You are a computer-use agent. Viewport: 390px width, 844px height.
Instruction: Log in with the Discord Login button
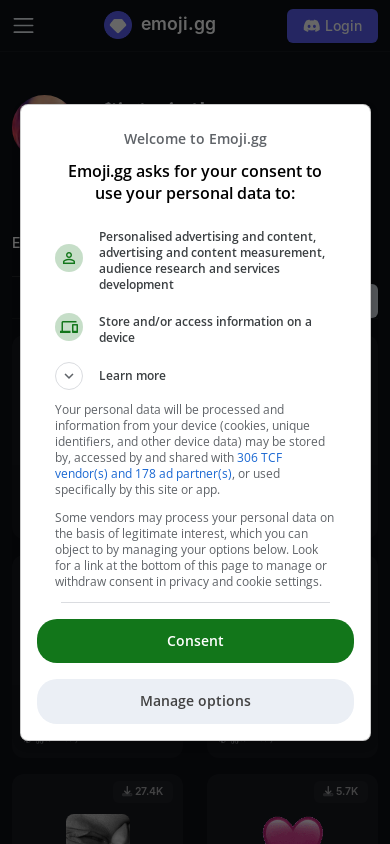332,26
